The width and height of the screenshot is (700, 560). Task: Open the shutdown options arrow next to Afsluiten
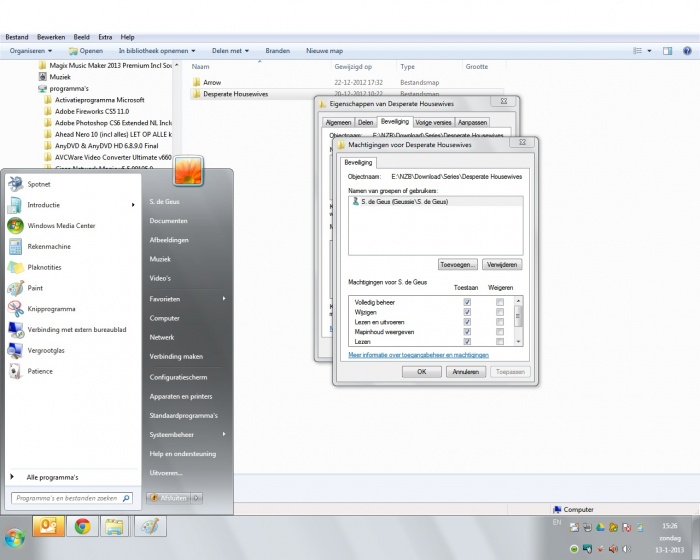coord(197,498)
